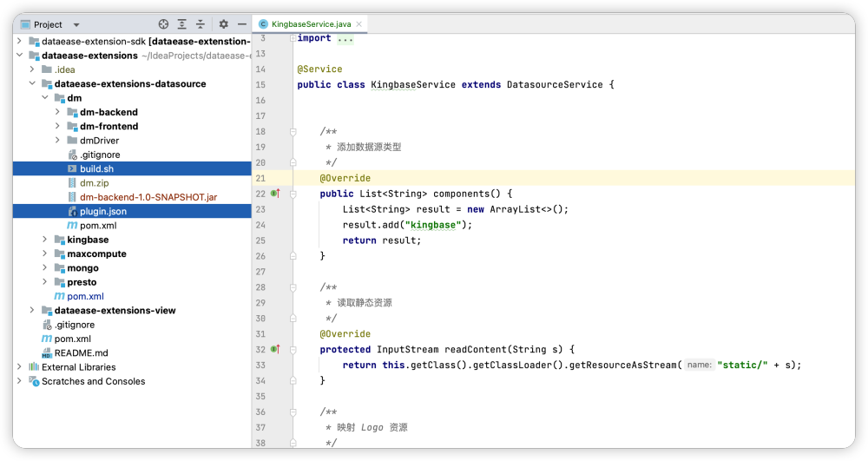Select the KingbaseService.java editor tab
Viewport: 868px width, 461px height.
tap(311, 24)
